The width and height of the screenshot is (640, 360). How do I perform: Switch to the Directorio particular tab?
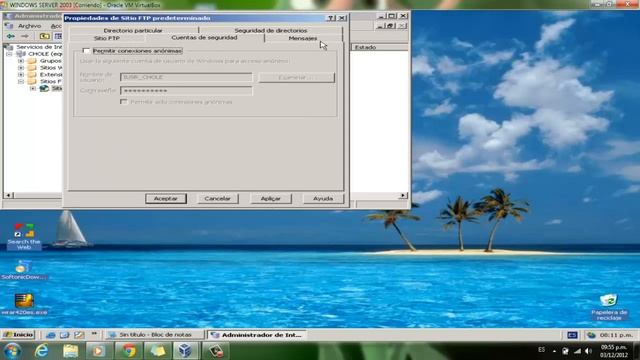(133, 31)
